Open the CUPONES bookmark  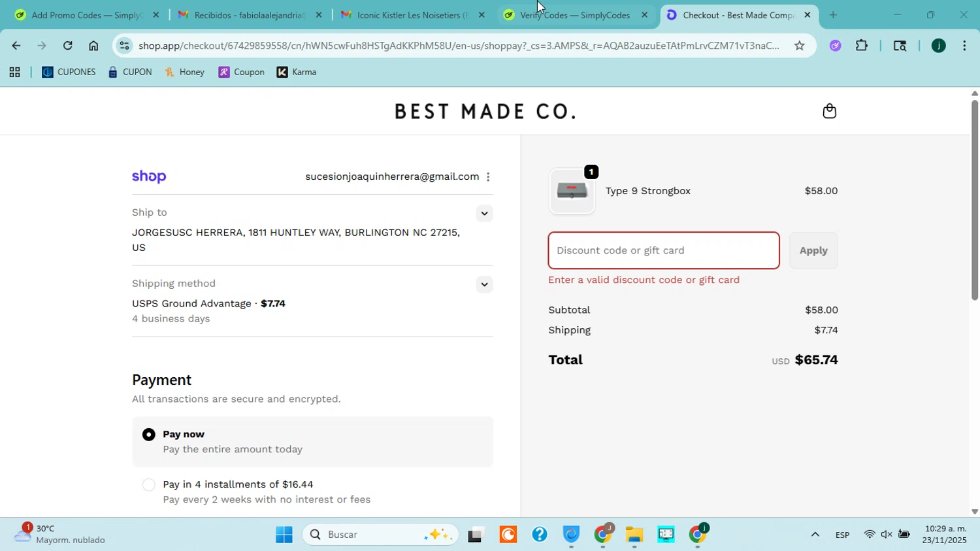(69, 73)
